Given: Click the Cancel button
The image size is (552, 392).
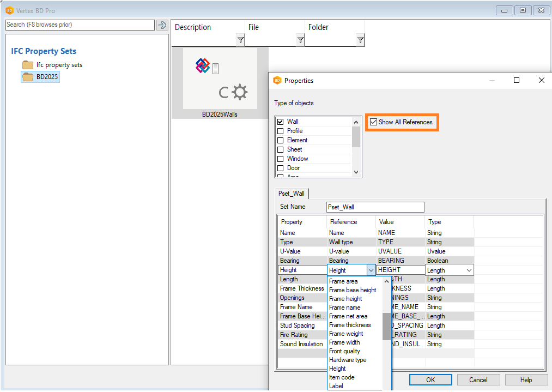Looking at the screenshot, I should [478, 379].
